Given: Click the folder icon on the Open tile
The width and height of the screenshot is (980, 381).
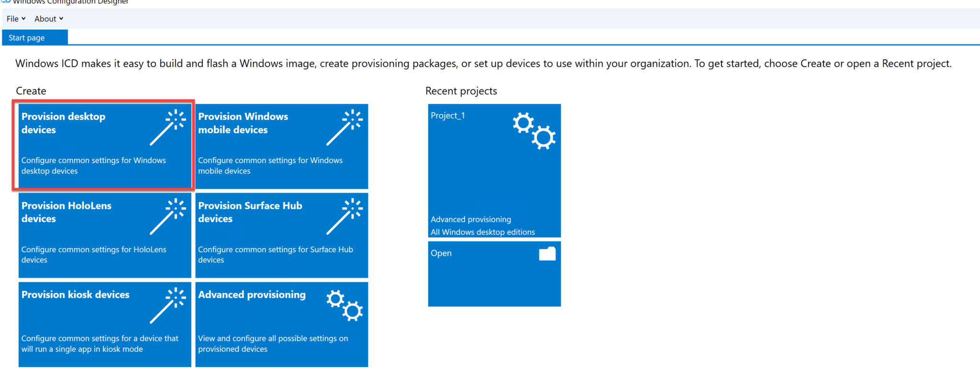Looking at the screenshot, I should tap(547, 254).
